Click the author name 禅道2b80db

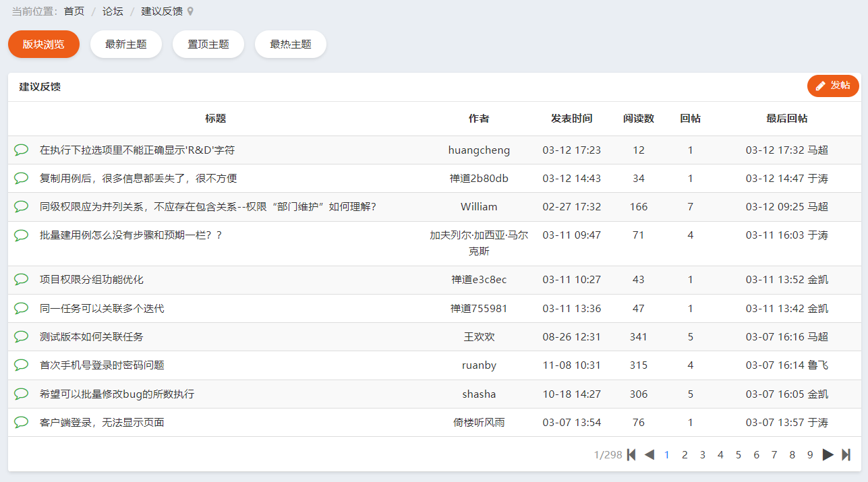coord(479,178)
